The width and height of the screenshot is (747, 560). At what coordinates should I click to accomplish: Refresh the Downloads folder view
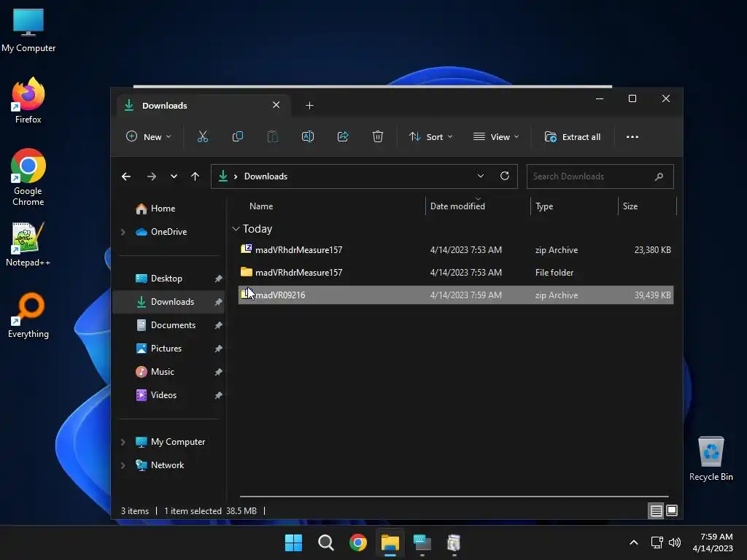[x=505, y=176]
